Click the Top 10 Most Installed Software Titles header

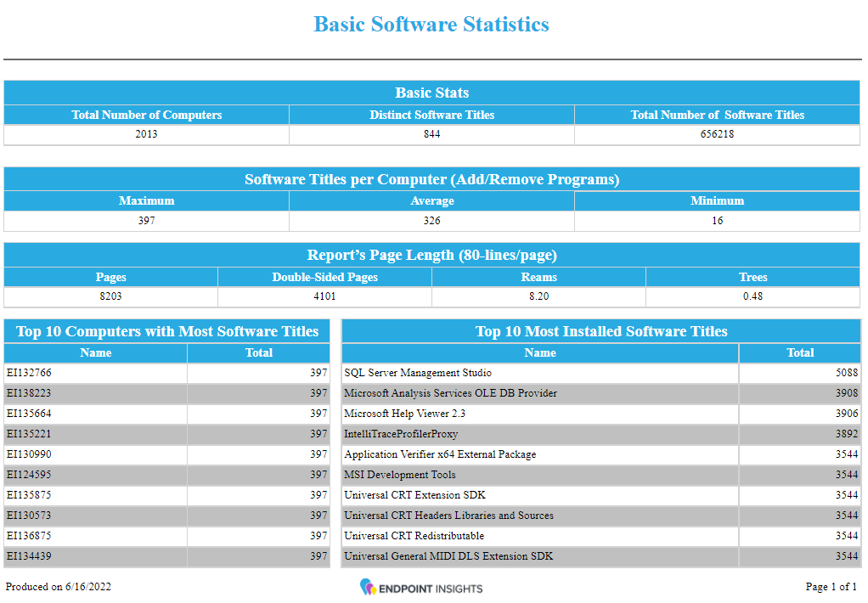coord(602,331)
